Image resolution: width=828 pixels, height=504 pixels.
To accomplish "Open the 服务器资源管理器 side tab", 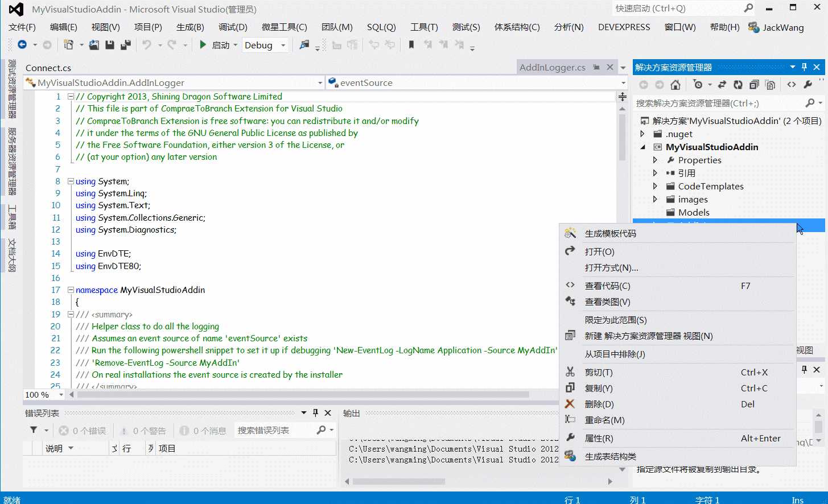I will click(x=12, y=162).
